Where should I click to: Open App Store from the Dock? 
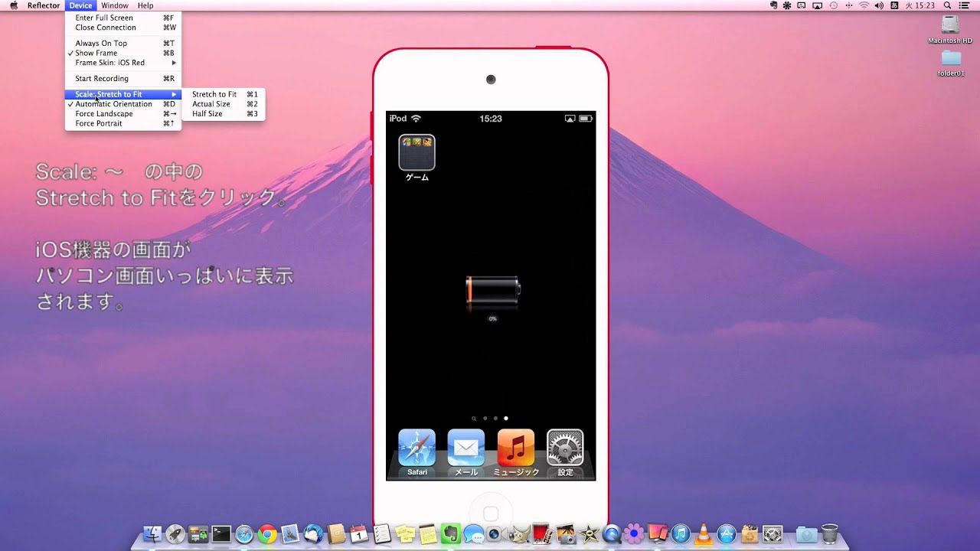pos(726,533)
